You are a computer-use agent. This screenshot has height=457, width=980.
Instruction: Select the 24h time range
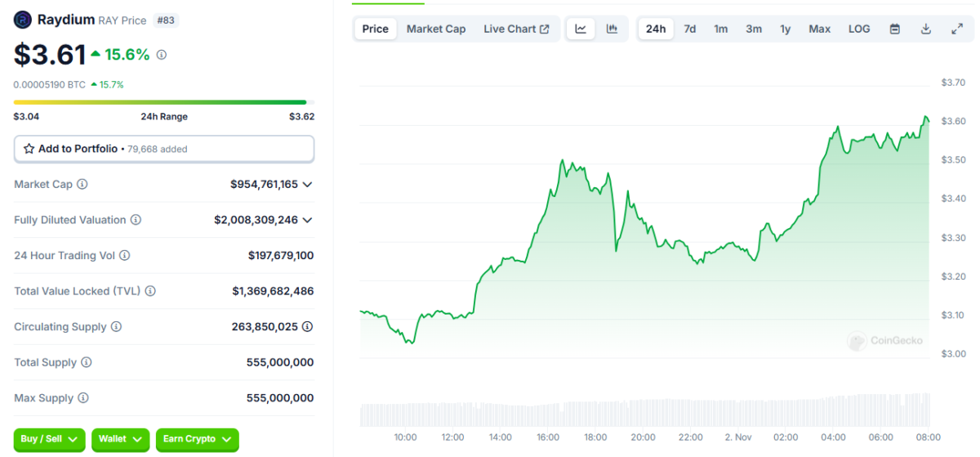(656, 29)
